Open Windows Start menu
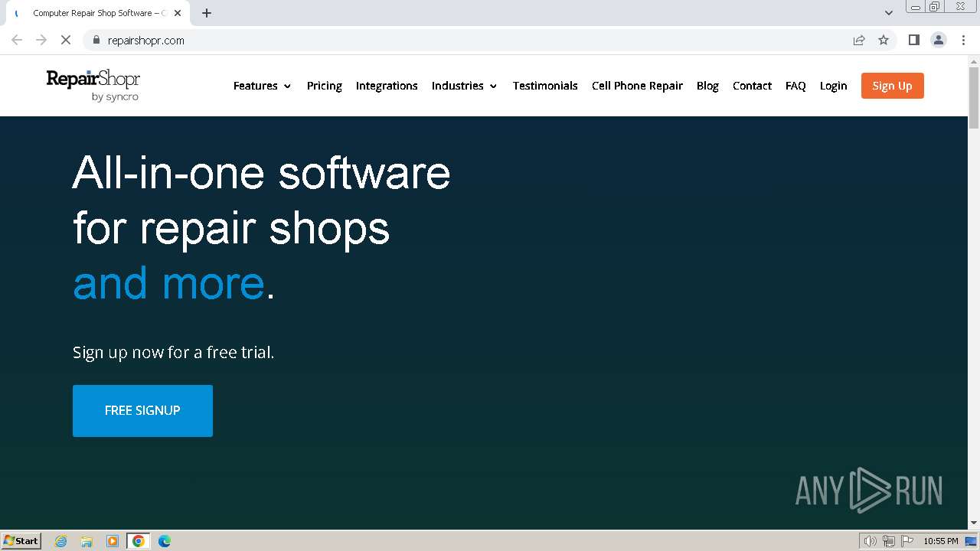Screen dimensions: 980x551 pyautogui.click(x=21, y=540)
